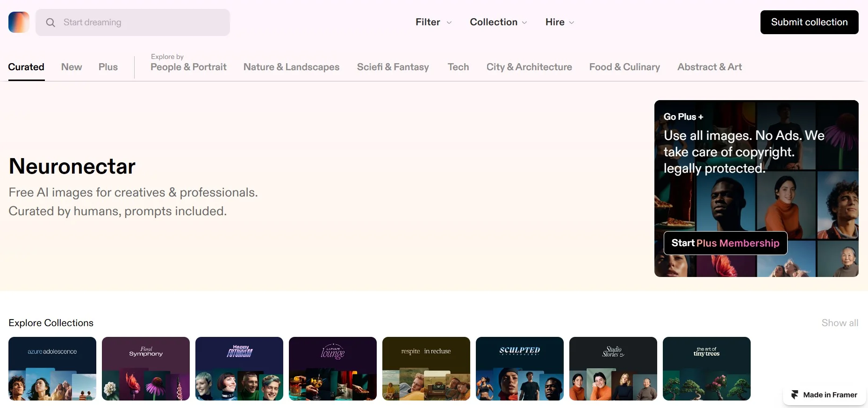Switch to the New tab

72,67
